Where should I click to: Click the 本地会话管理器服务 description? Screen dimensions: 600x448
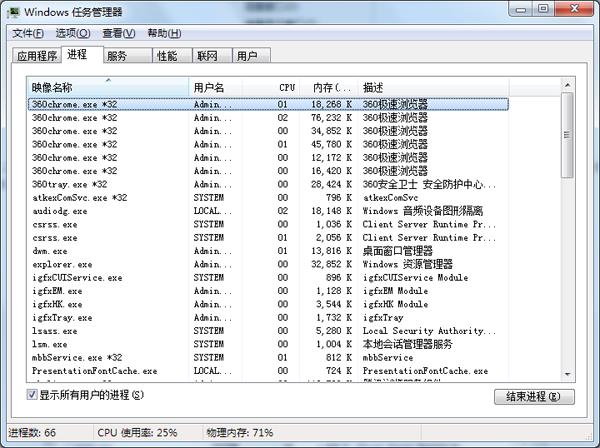tap(407, 344)
